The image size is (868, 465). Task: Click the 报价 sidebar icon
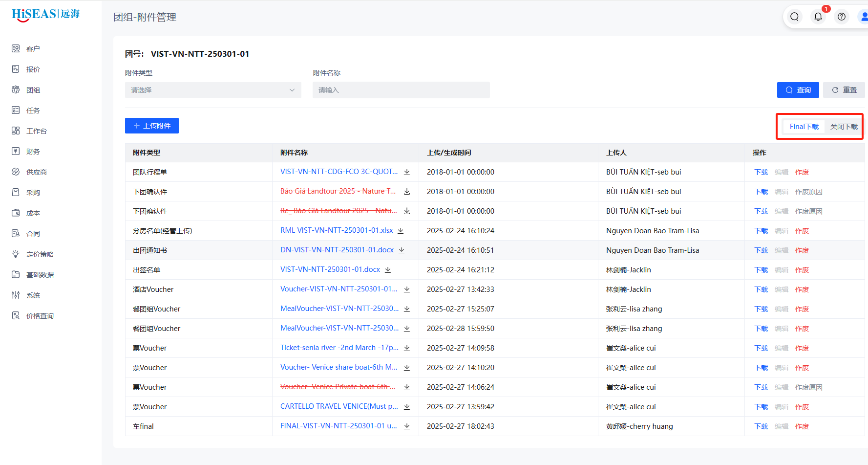point(16,69)
